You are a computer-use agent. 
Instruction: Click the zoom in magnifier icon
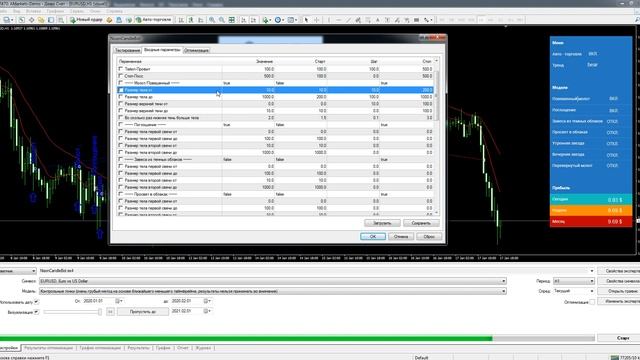tap(212, 20)
